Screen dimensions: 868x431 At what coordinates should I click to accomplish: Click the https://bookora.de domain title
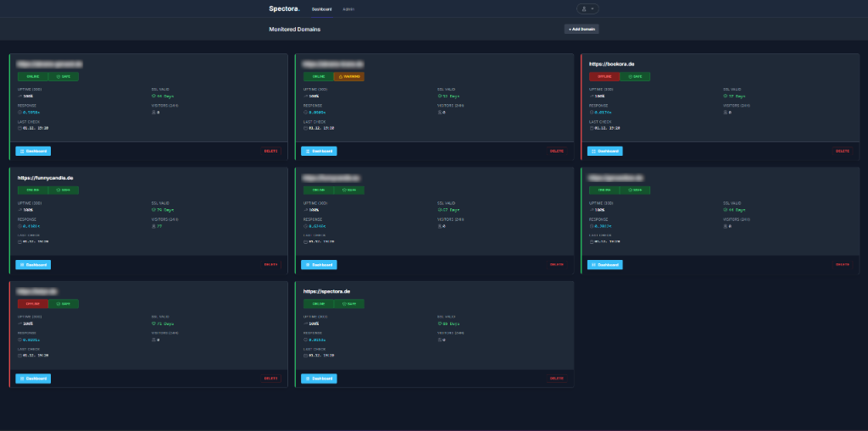(612, 64)
